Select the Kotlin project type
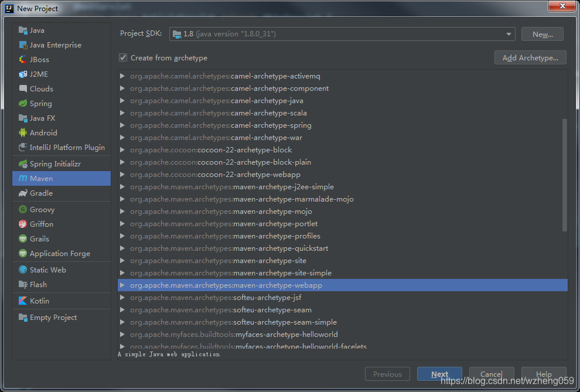 [x=62, y=301]
